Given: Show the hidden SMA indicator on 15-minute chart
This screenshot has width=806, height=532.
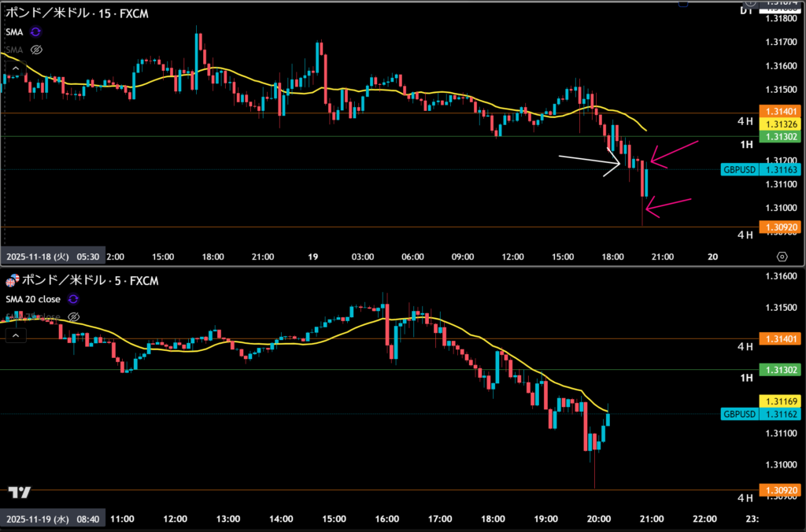Looking at the screenshot, I should tap(35, 50).
